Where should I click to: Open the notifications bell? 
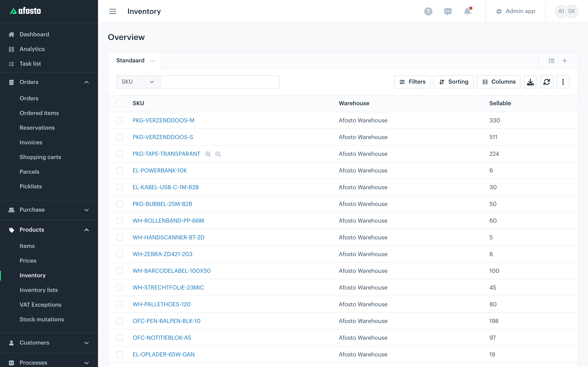coord(467,11)
